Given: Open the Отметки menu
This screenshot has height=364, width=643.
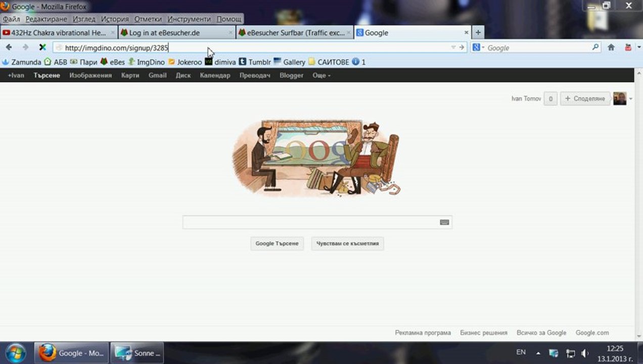Looking at the screenshot, I should coord(148,19).
